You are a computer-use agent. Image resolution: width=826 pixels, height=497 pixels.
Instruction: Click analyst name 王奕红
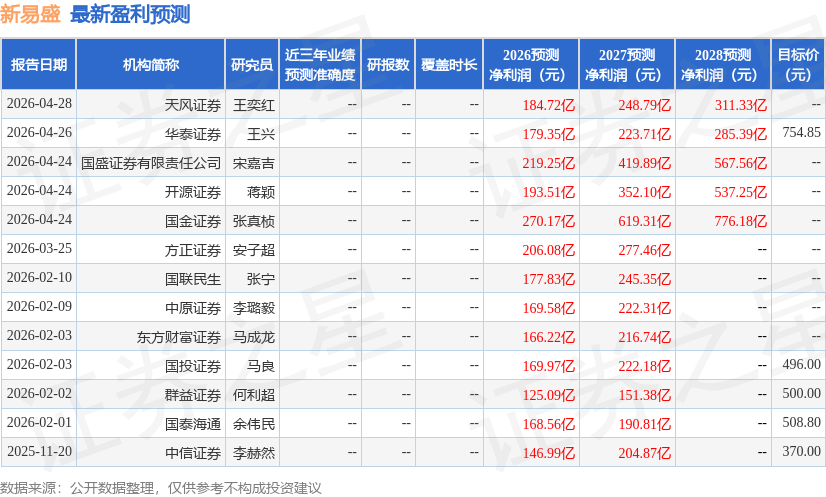(x=254, y=105)
